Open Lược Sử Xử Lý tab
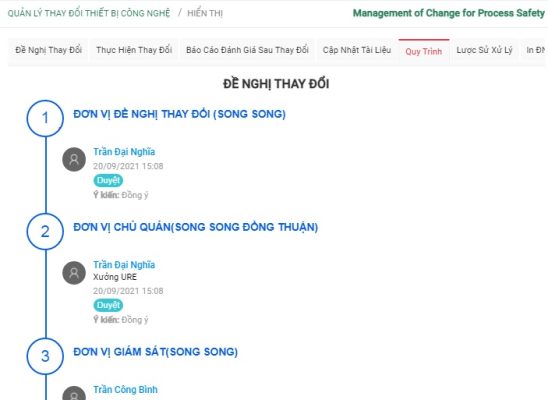Image resolution: width=548 pixels, height=400 pixels. point(484,50)
